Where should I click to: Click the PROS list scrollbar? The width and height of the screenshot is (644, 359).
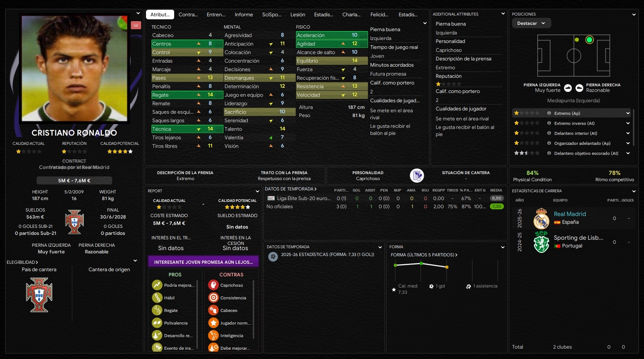click(197, 315)
